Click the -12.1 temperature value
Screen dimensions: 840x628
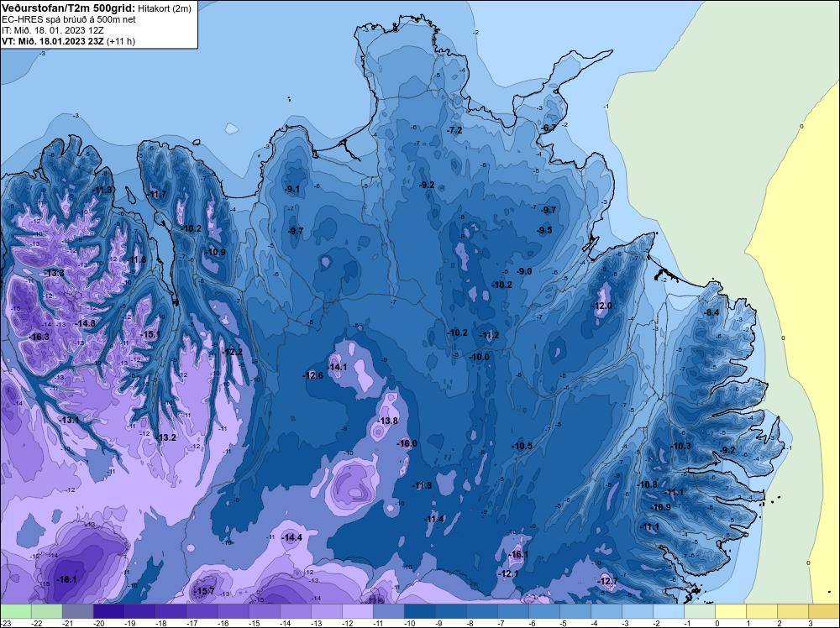click(508, 573)
